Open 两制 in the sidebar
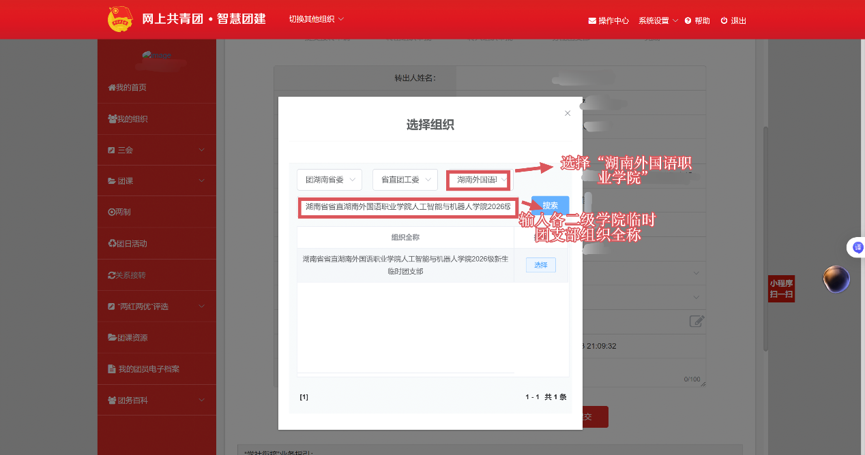The image size is (865, 455). (x=157, y=212)
